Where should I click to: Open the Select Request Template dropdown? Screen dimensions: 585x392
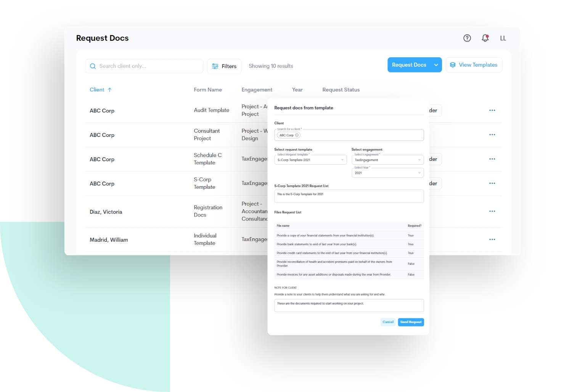(x=310, y=160)
